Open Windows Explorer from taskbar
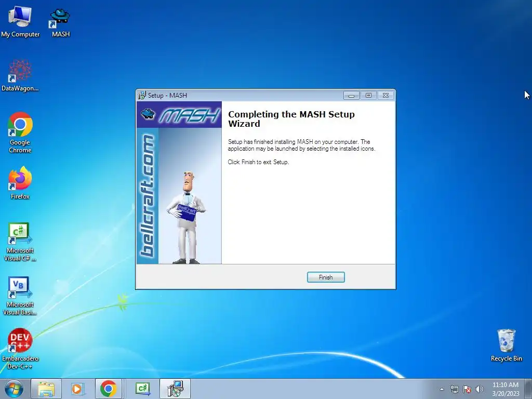Viewport: 532px width, 399px height. (x=46, y=389)
